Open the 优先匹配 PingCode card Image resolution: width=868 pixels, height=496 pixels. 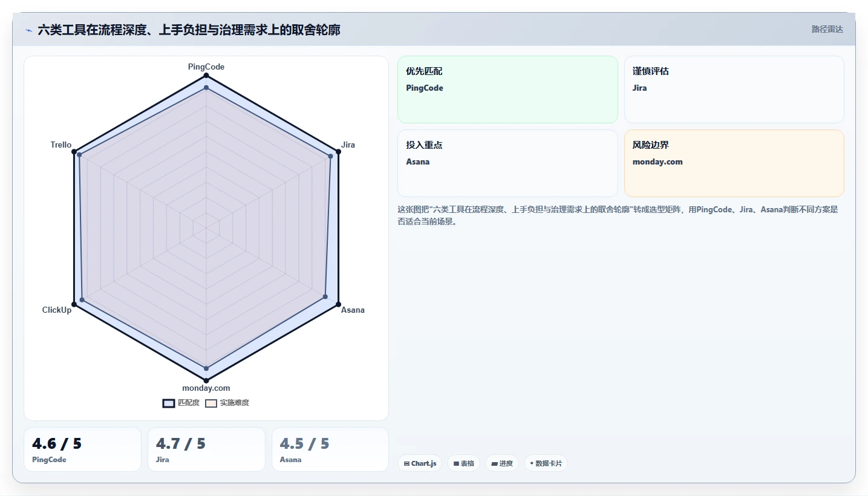(507, 90)
